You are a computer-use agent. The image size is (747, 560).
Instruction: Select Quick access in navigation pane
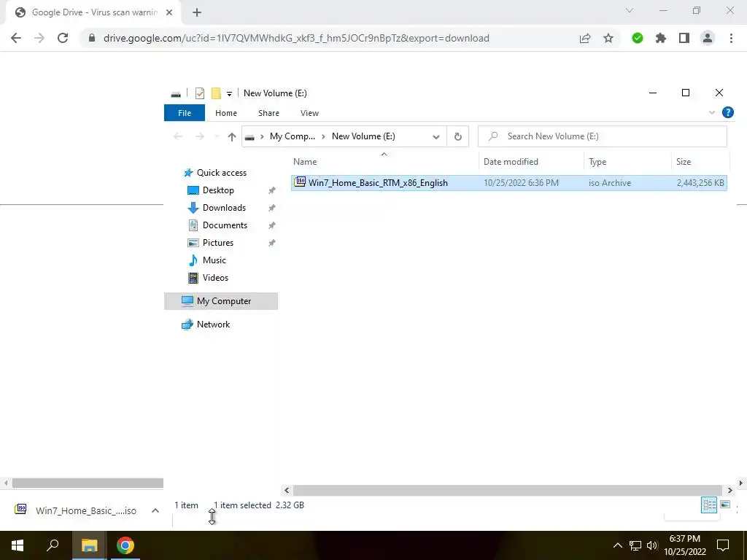point(222,173)
